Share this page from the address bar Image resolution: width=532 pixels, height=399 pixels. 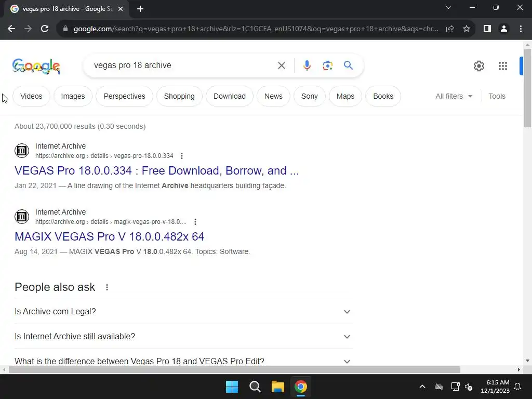click(450, 29)
